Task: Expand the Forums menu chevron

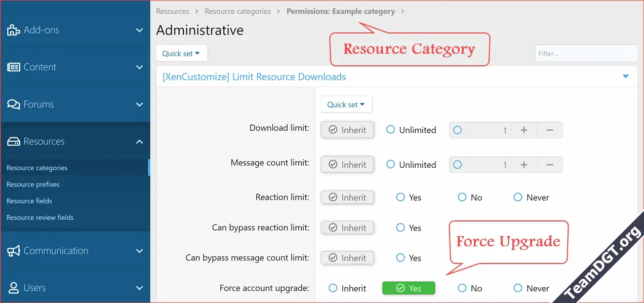Action: coord(139,104)
